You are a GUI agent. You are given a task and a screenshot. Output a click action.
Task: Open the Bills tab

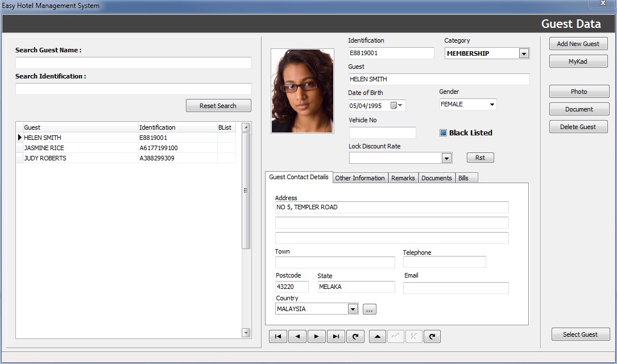[x=463, y=178]
